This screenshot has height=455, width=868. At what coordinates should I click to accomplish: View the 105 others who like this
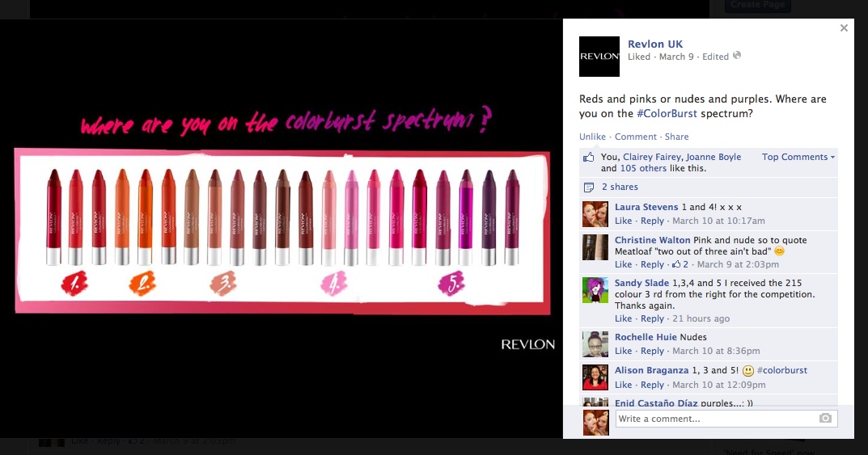click(x=643, y=168)
